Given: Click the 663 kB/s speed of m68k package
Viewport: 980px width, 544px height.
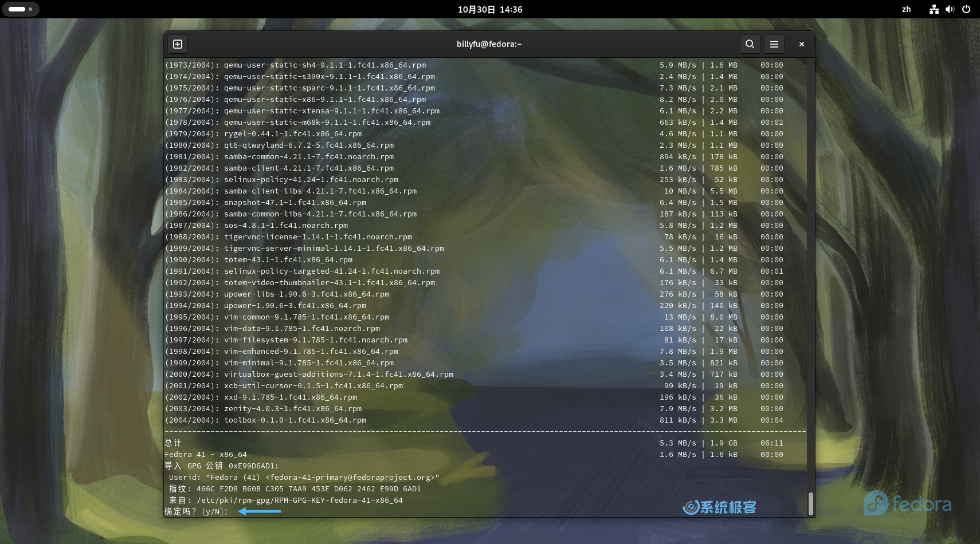Looking at the screenshot, I should (678, 122).
